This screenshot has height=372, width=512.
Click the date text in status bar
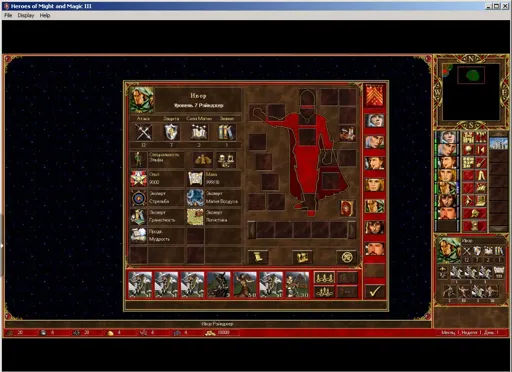(469, 333)
